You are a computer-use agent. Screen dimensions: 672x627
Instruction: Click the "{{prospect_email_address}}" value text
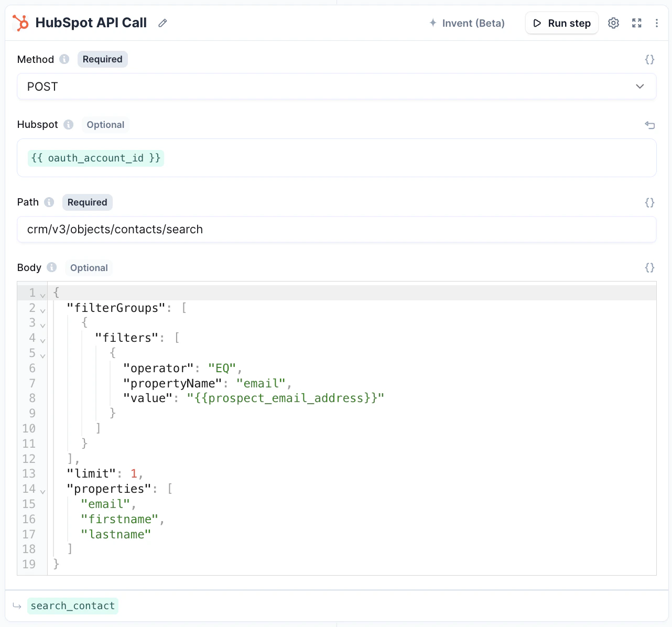point(286,398)
